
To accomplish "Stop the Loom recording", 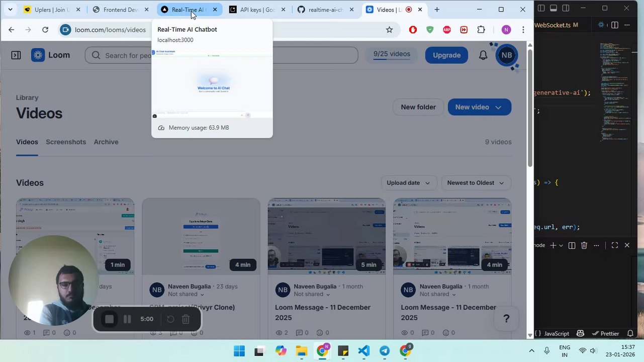I will pyautogui.click(x=109, y=319).
